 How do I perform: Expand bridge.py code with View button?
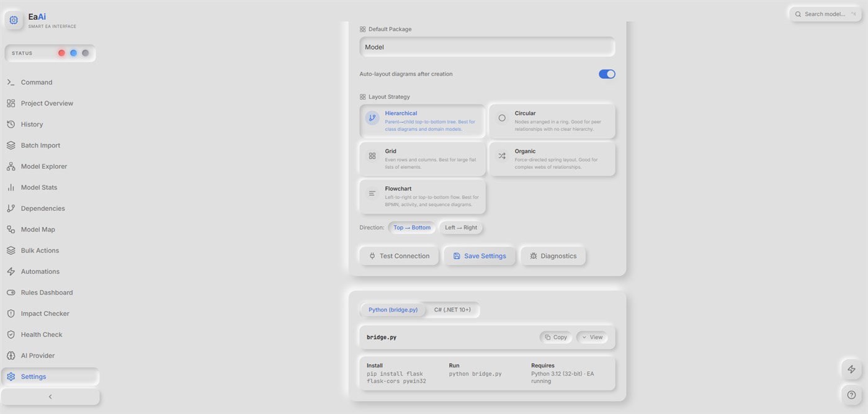click(592, 338)
